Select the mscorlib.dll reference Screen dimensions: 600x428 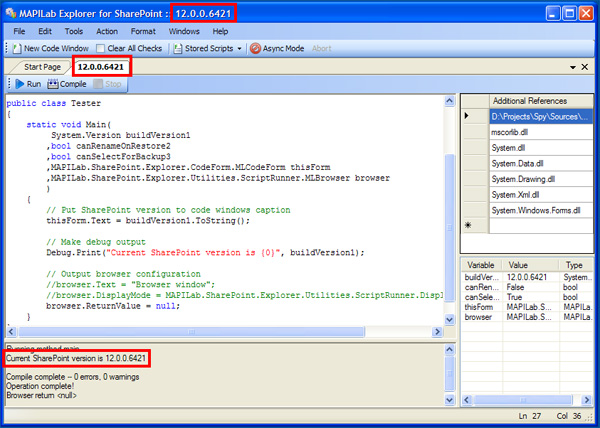click(541, 132)
